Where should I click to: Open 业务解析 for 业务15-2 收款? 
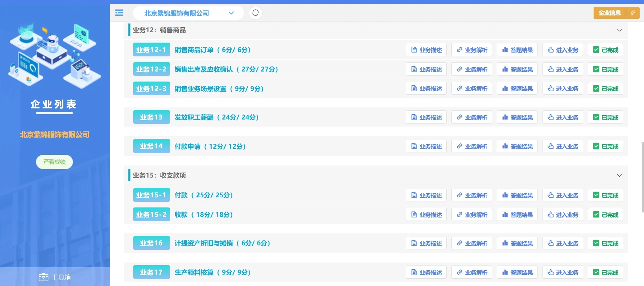click(x=472, y=214)
